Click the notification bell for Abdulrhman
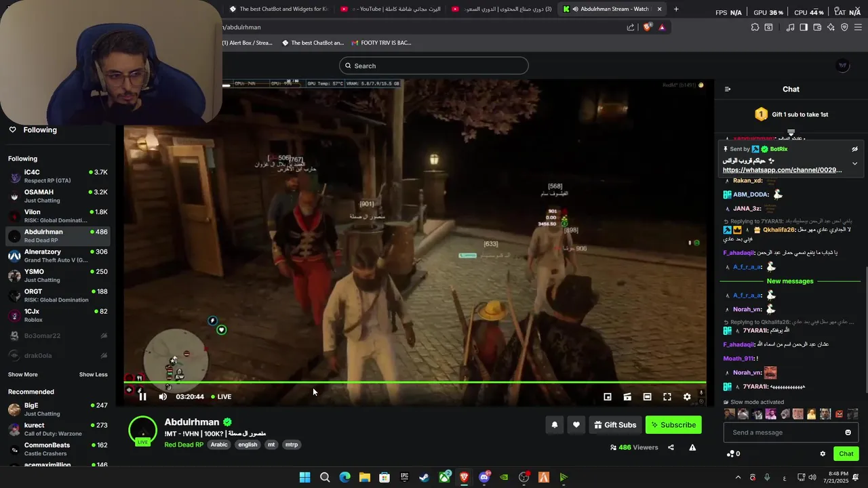This screenshot has width=868, height=488. [554, 425]
